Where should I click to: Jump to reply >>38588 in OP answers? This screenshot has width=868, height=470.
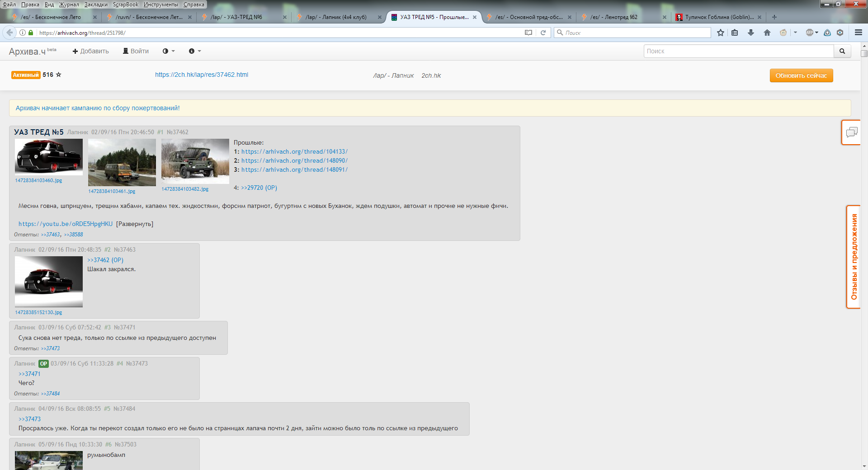[x=74, y=235]
